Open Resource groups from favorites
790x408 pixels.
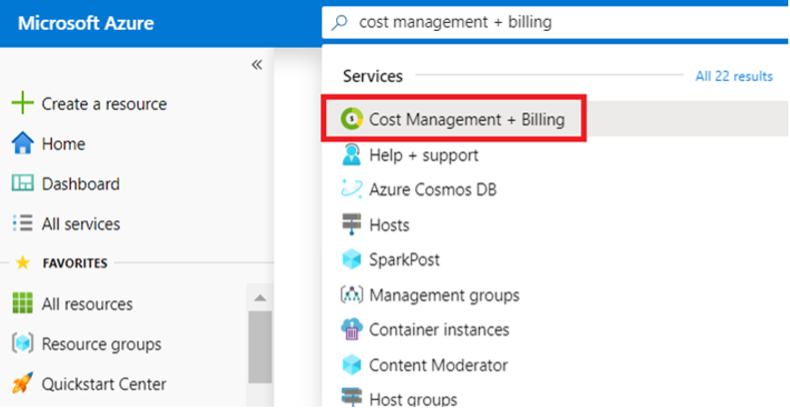101,344
